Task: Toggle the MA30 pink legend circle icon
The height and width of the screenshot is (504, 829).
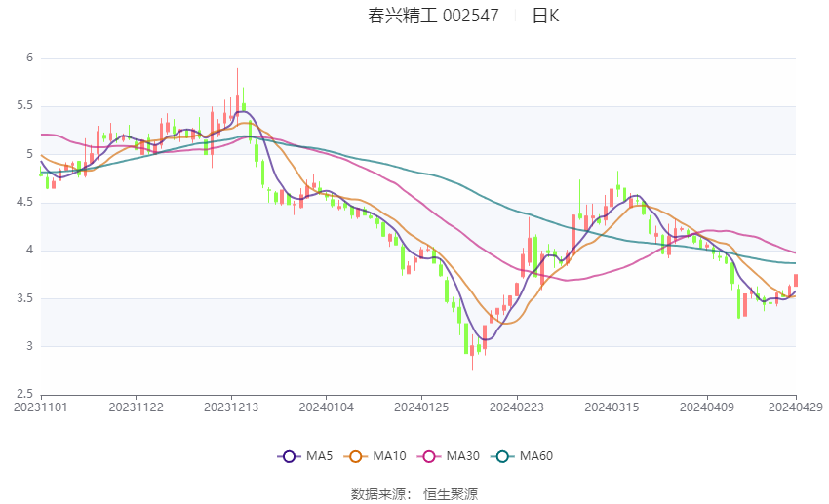Action: (x=429, y=456)
